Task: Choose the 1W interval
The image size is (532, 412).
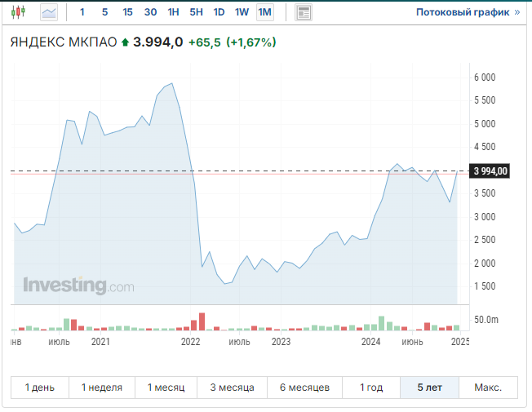Action: point(242,12)
